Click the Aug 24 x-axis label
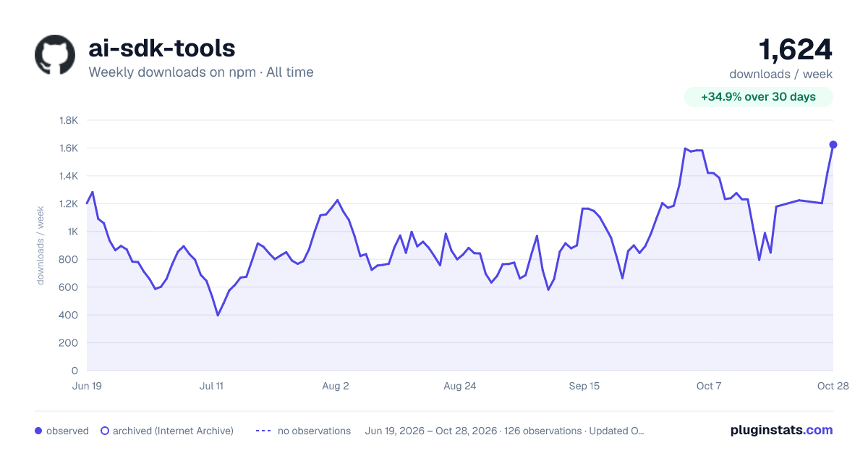The width and height of the screenshot is (868, 456). coord(460,386)
